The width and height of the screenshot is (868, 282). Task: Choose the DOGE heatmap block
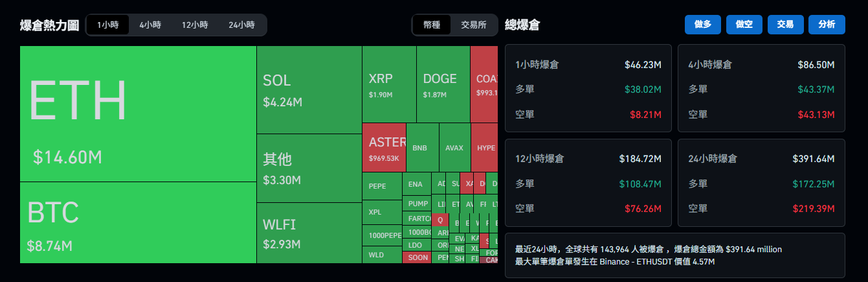(443, 84)
